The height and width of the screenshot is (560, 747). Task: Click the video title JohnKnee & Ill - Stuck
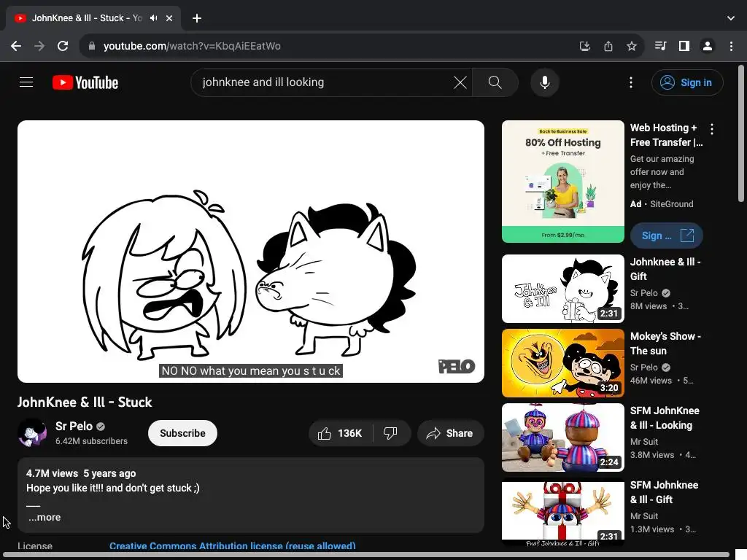coord(85,402)
